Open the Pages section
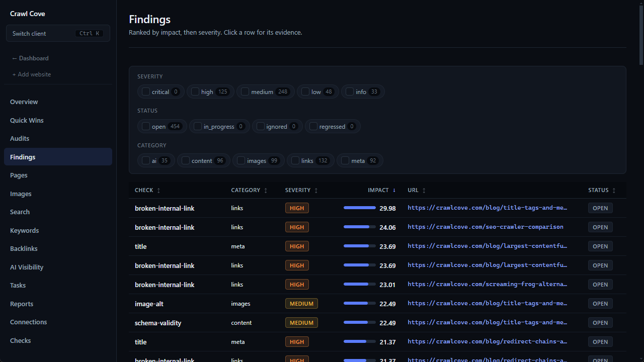This screenshot has width=644, height=362. coord(58,175)
